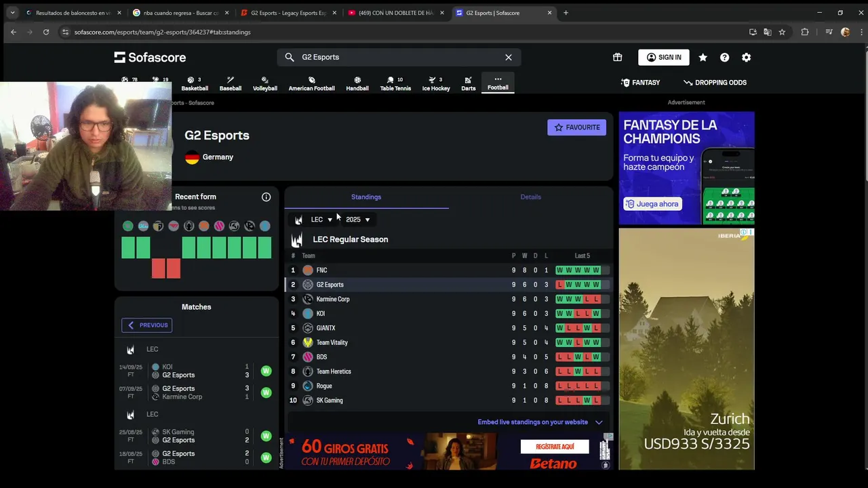This screenshot has height=488, width=868.
Task: Open the KOI standings row
Action: coord(448,314)
